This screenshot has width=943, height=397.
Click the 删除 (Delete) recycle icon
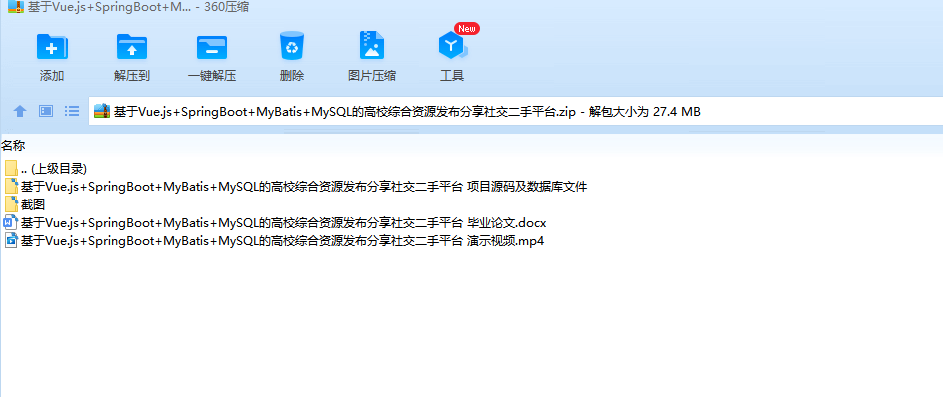[292, 46]
